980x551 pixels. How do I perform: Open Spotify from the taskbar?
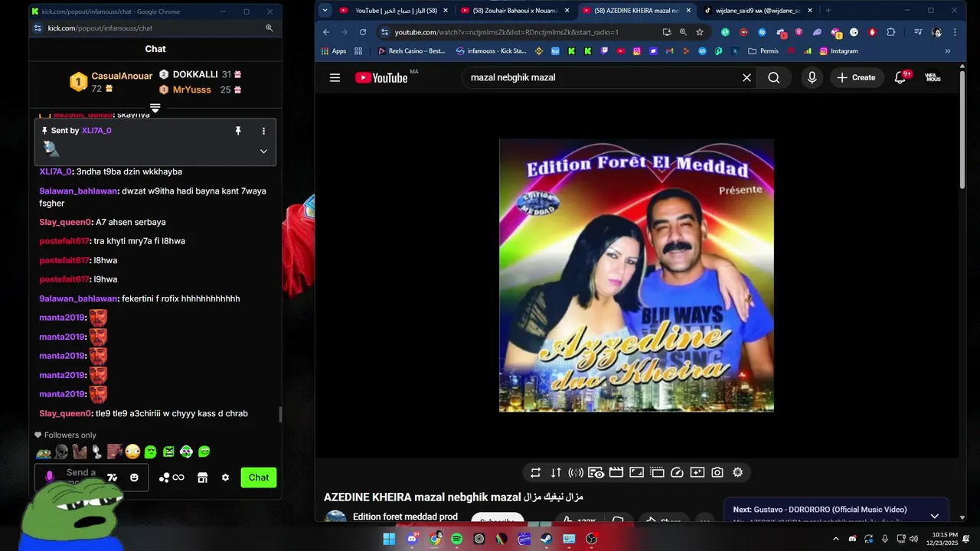(x=457, y=539)
